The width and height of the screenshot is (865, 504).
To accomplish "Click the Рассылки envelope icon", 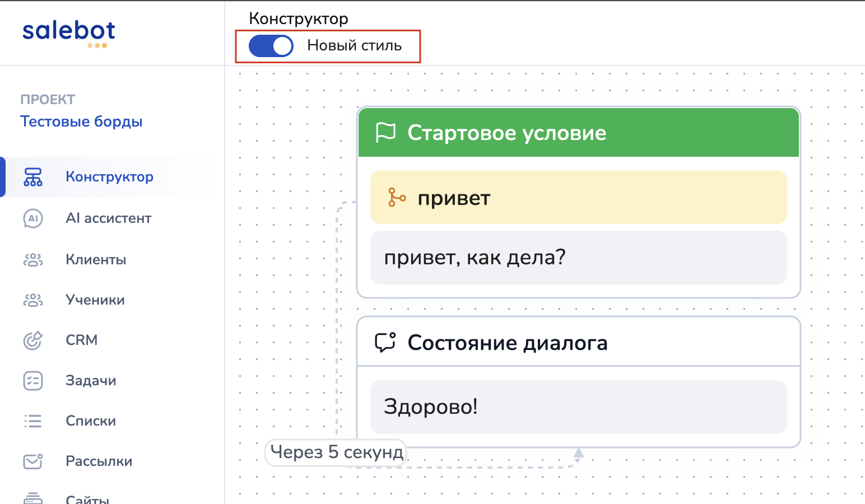I will point(32,461).
